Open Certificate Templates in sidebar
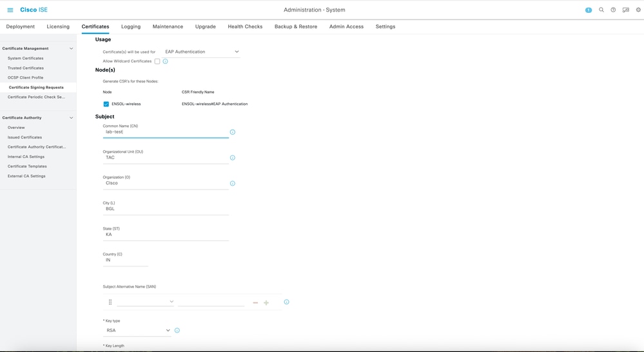 click(27, 166)
